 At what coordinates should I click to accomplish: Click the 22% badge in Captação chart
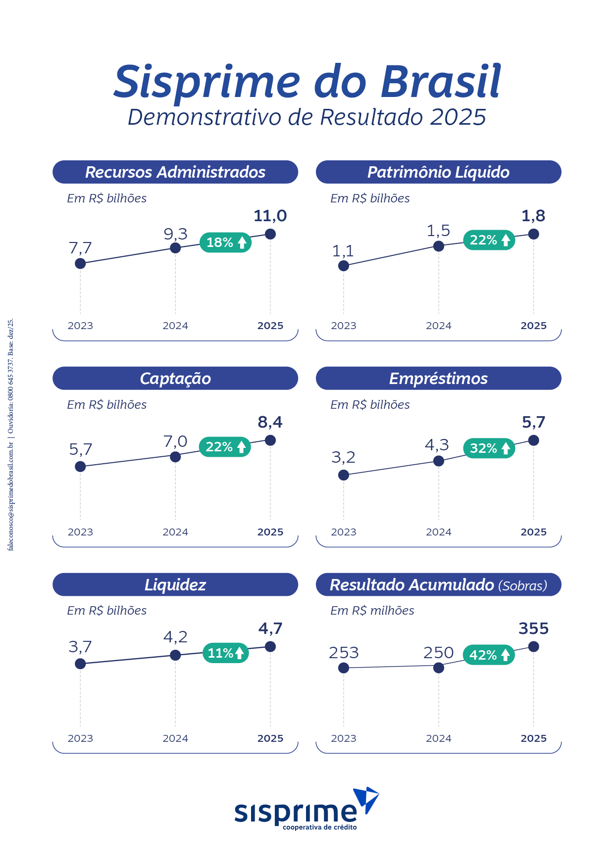pos(225,447)
